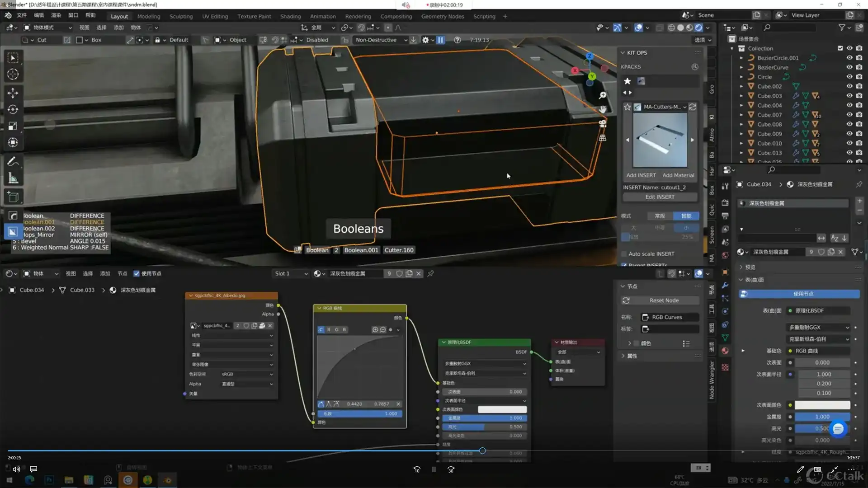
Task: Select the Measure tool
Action: tap(13, 178)
